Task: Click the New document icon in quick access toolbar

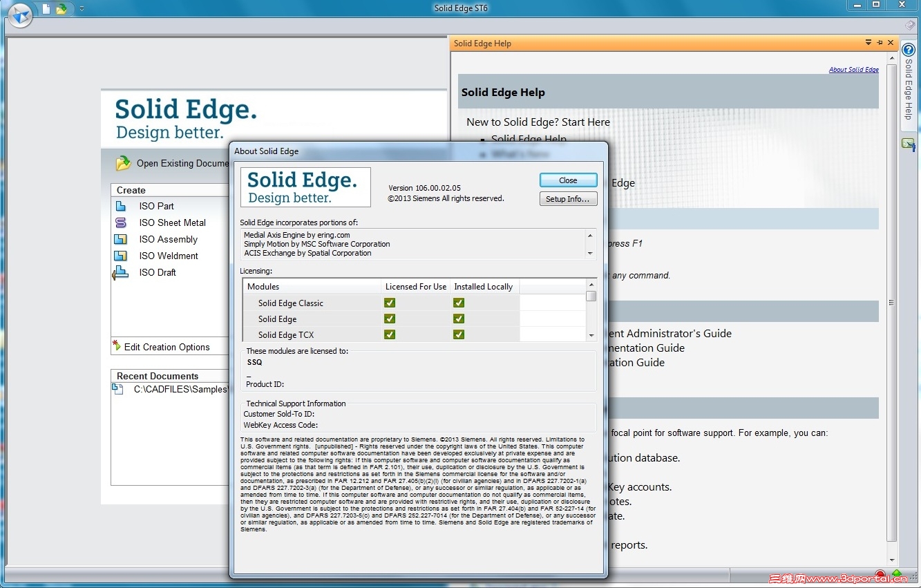Action: 46,9
